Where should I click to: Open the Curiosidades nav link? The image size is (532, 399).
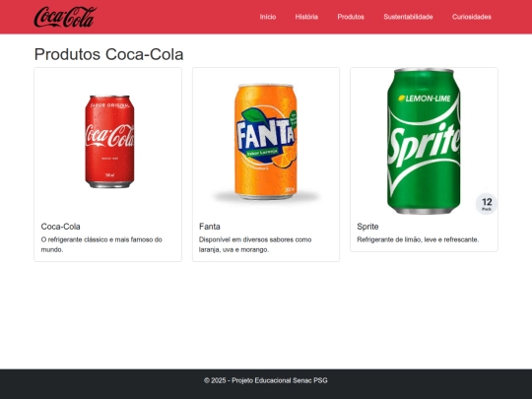(471, 17)
